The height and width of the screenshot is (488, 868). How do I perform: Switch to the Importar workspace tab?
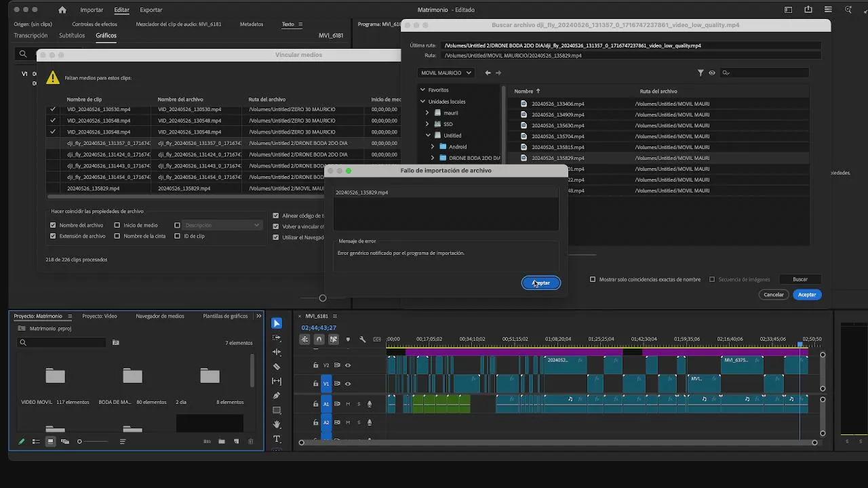coord(92,10)
